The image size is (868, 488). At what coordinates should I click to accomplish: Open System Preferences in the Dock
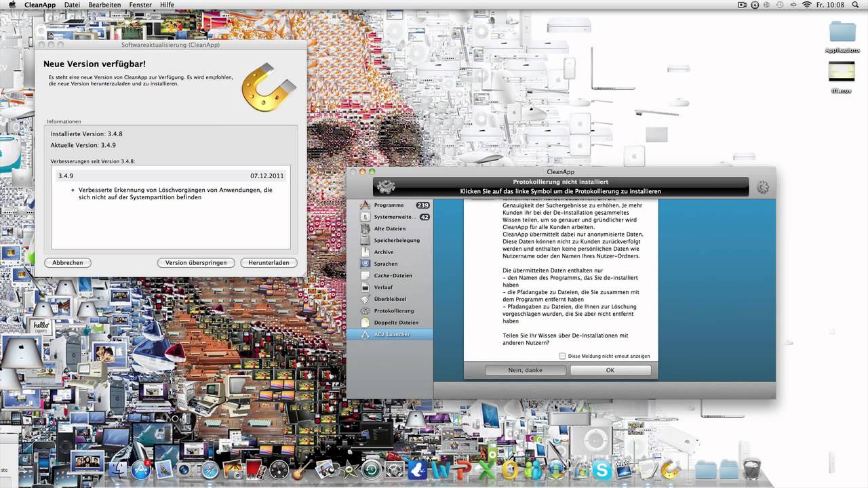point(395,469)
